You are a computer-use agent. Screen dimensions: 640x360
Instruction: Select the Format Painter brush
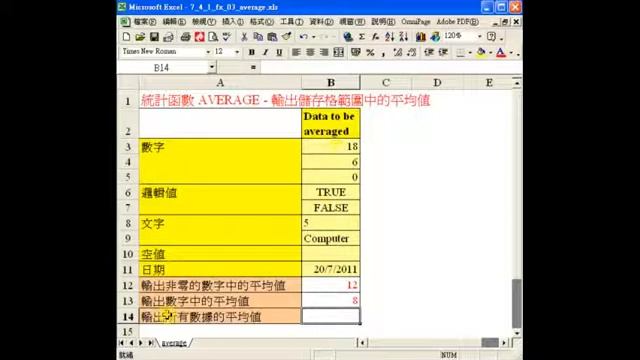click(287, 37)
